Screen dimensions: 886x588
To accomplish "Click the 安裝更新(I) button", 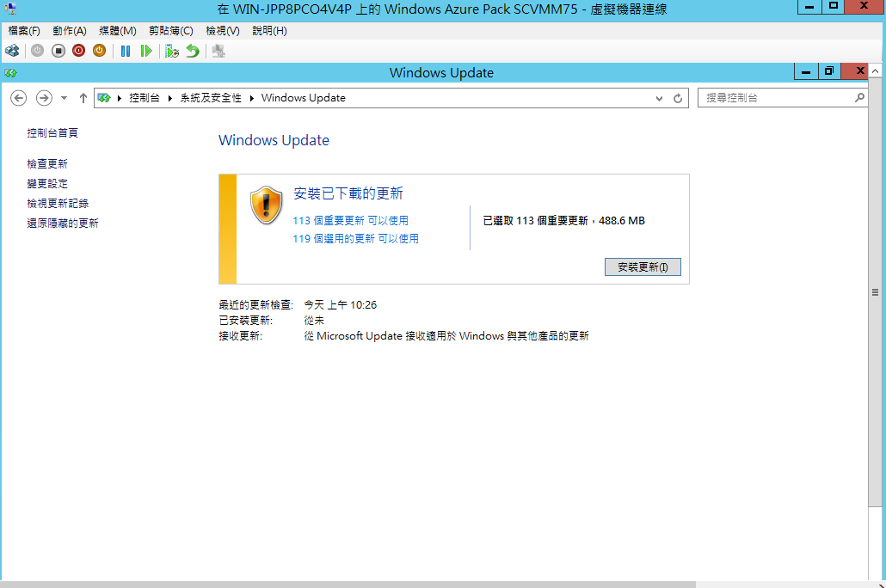I will click(x=643, y=267).
